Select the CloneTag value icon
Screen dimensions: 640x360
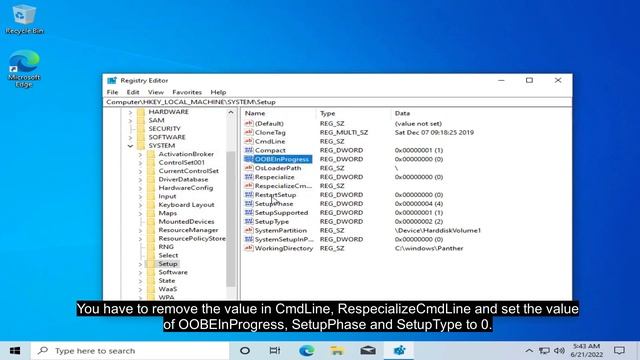pyautogui.click(x=249, y=132)
